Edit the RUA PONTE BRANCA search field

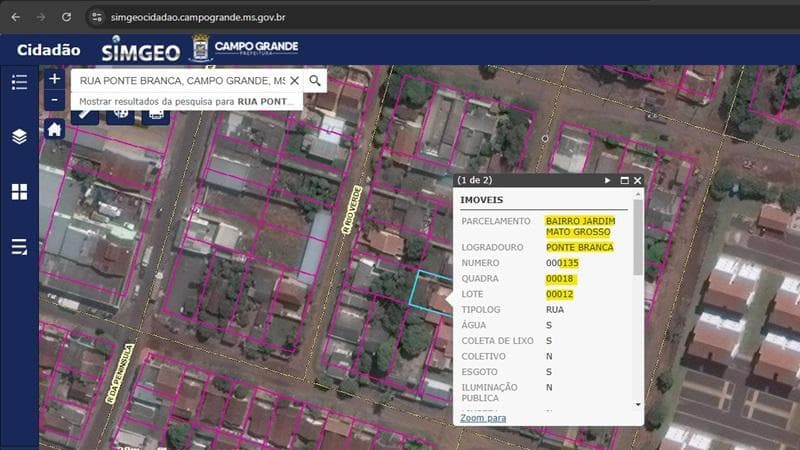[182, 81]
